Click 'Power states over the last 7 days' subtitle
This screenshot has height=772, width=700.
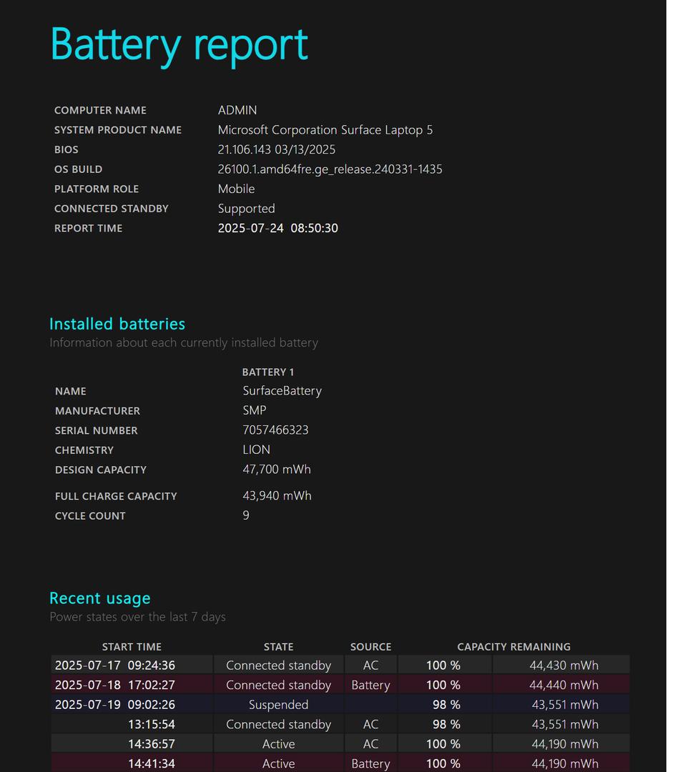click(137, 617)
